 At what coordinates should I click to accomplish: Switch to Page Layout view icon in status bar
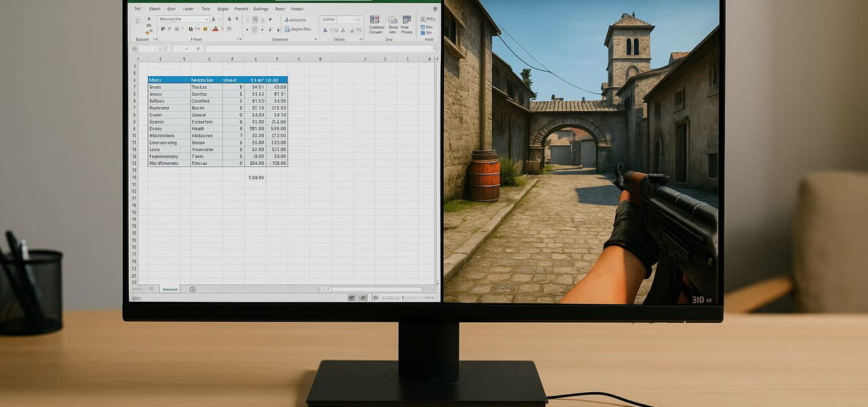coord(363,298)
